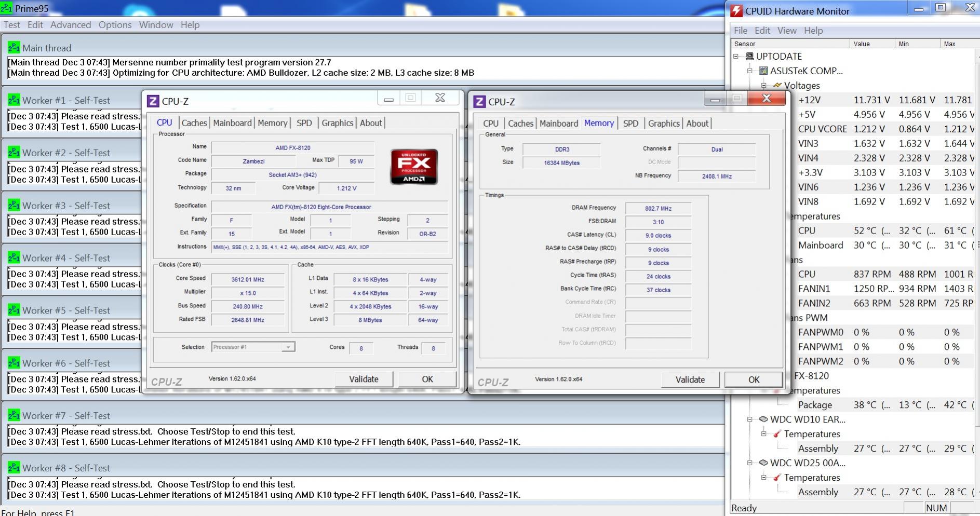This screenshot has height=516, width=980.
Task: Click the DRAM Frequency value 802.7 MHz
Action: point(658,209)
